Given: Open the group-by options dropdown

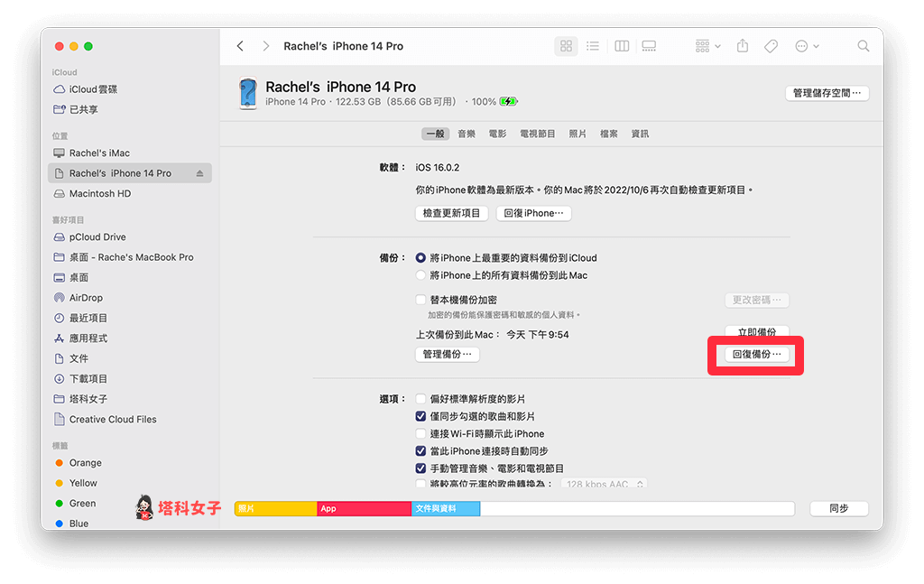Looking at the screenshot, I should tap(707, 46).
